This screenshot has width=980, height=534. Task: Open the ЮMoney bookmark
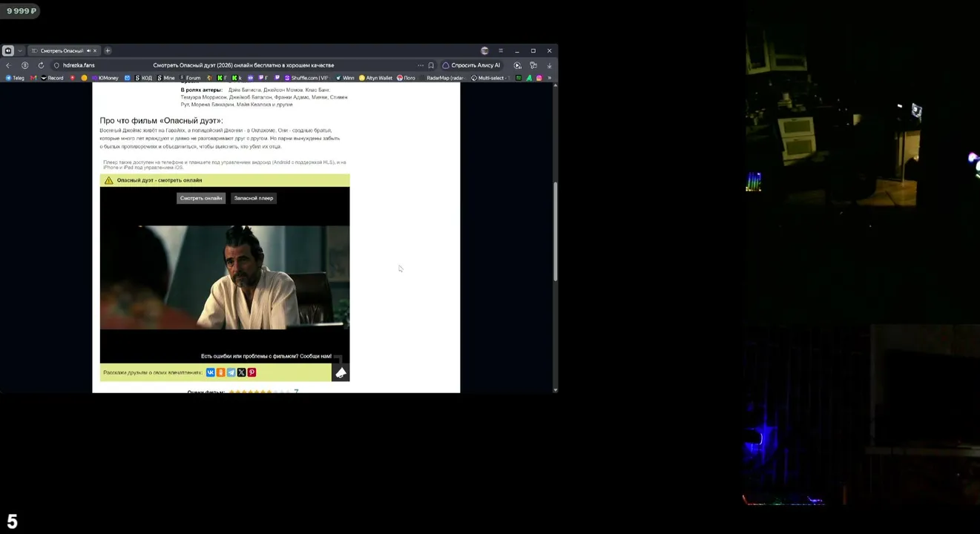pos(105,78)
